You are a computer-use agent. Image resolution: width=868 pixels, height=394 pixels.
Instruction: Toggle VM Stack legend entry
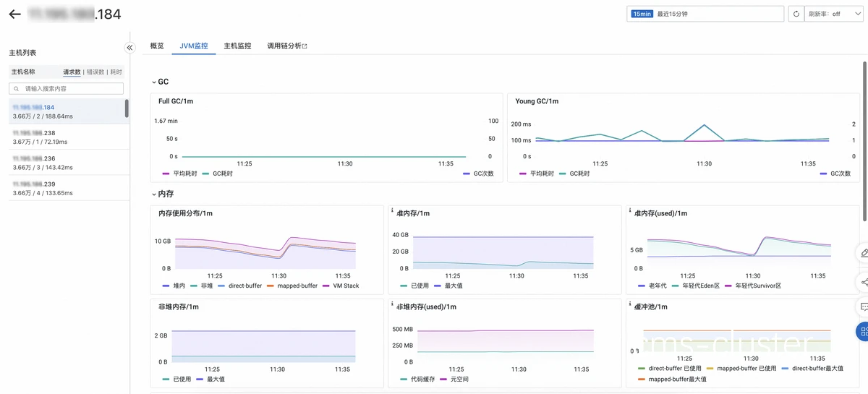339,286
